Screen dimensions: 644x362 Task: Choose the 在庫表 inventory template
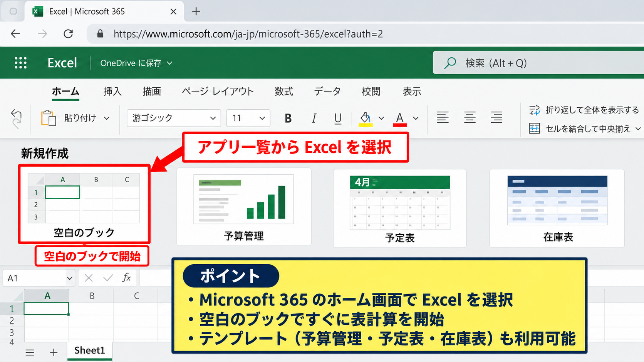[x=557, y=208]
